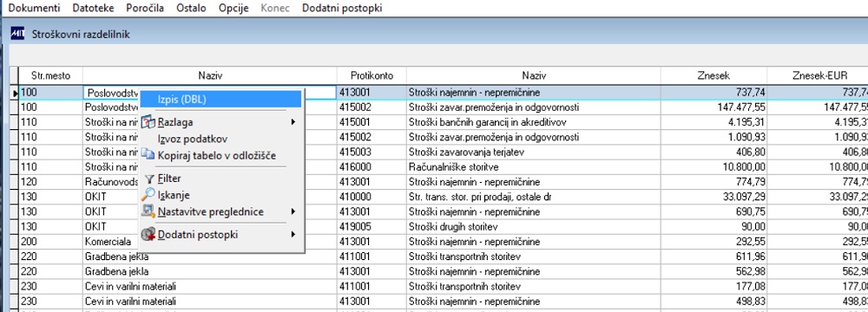This screenshot has width=868, height=312.
Task: Click amount 10.800,00 in Znesek column
Action: [713, 166]
